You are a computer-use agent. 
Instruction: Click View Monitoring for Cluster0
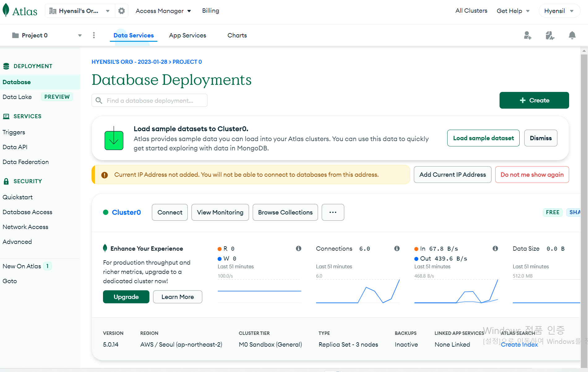220,212
